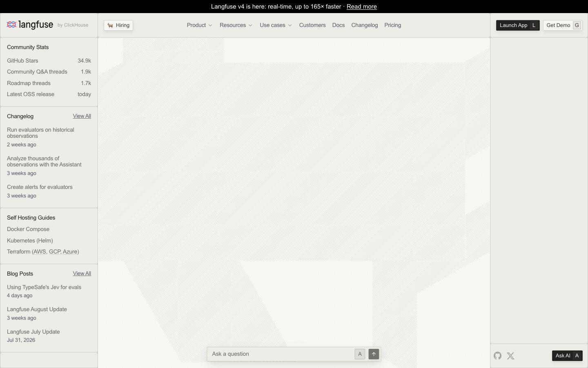Open Community Q&A threads stat
Screen dimensions: 588x368
(49, 72)
